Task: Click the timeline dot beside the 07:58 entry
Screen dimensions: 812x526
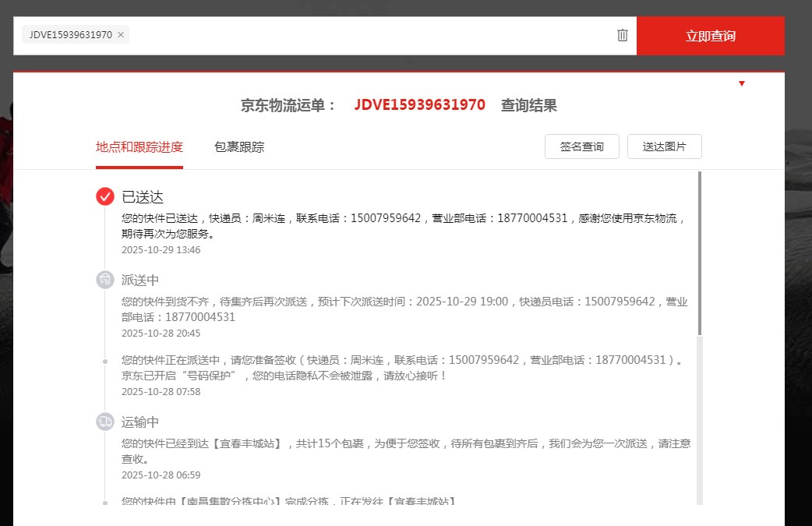Action: point(105,361)
